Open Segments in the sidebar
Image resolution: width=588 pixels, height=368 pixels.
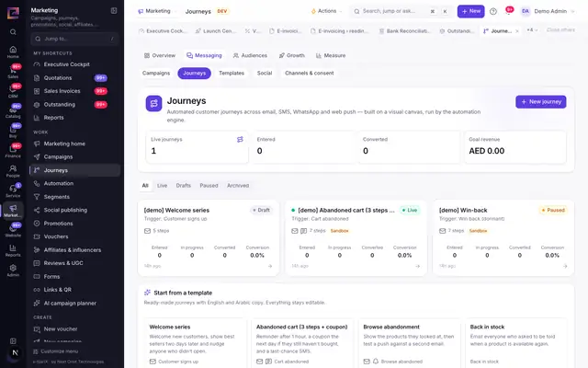point(75,197)
